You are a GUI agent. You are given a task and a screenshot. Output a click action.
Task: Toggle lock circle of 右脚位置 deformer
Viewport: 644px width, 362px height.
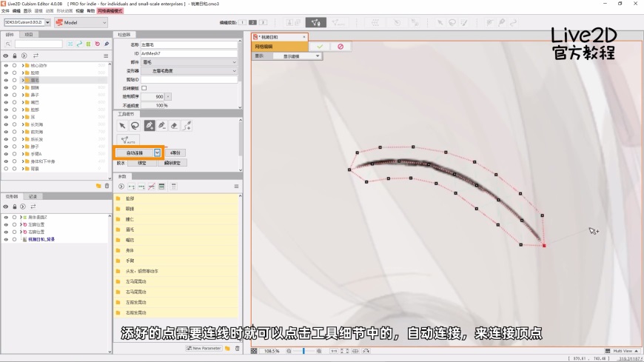point(14,232)
